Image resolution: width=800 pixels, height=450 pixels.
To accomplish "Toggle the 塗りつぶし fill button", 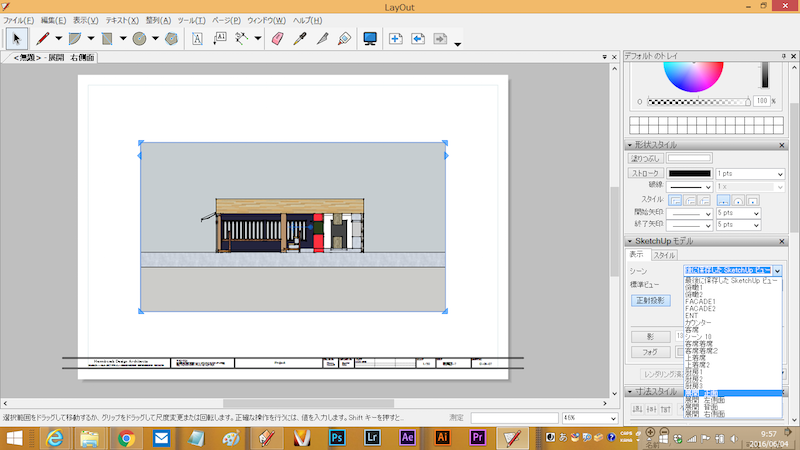I will pyautogui.click(x=644, y=158).
